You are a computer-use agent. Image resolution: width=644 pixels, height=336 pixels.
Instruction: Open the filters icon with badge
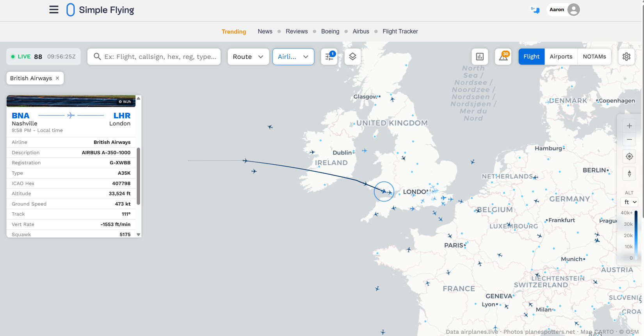pyautogui.click(x=329, y=57)
